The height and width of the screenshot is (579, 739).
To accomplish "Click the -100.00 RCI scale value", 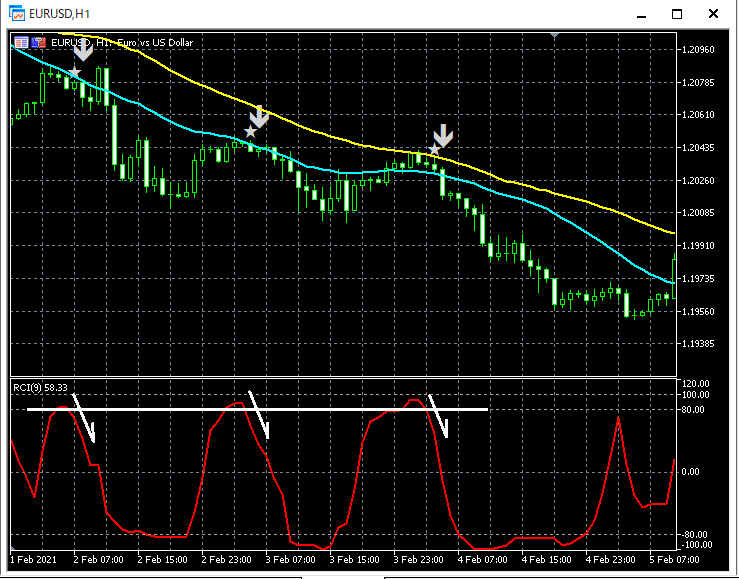I will 696,545.
